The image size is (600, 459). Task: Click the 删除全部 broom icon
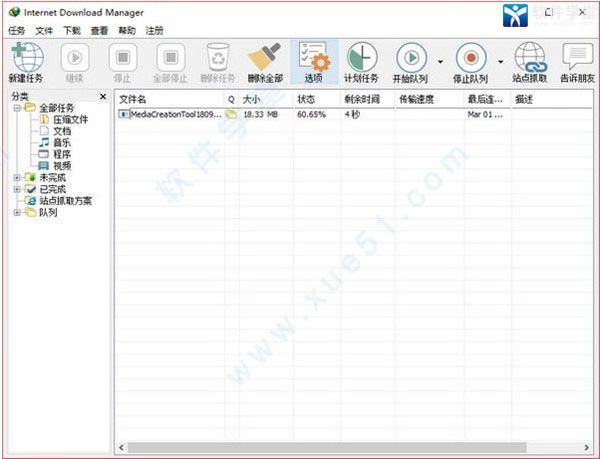[x=265, y=57]
